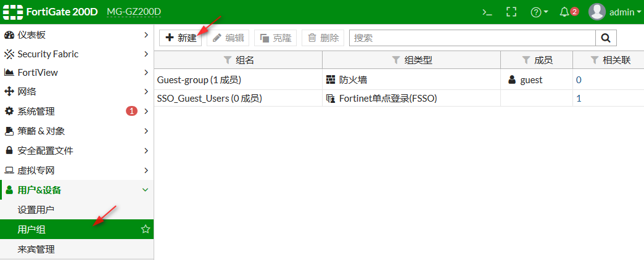Screen dimensions: 644x260
Task: Expand chevron beside Security Fabric
Action: (146, 54)
